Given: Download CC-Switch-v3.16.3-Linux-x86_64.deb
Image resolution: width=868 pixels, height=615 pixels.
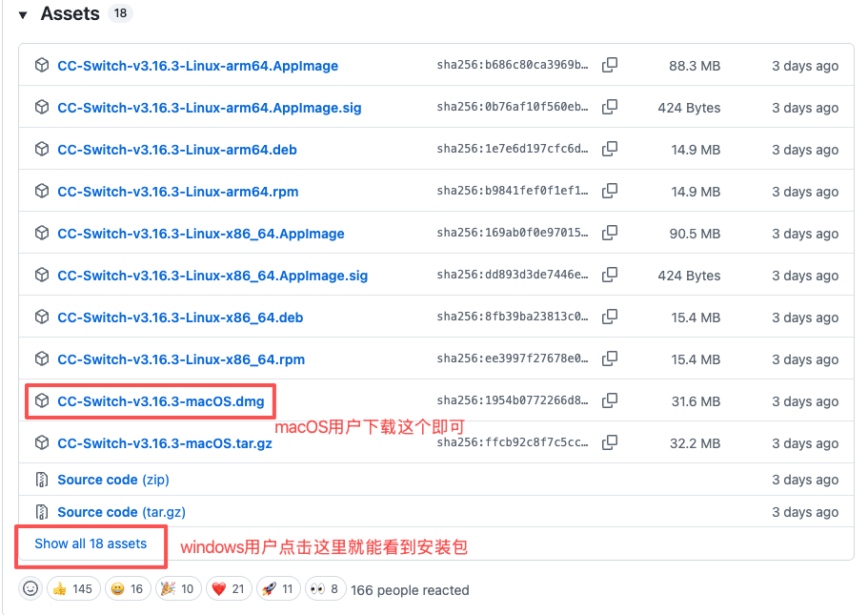Looking at the screenshot, I should click(180, 318).
